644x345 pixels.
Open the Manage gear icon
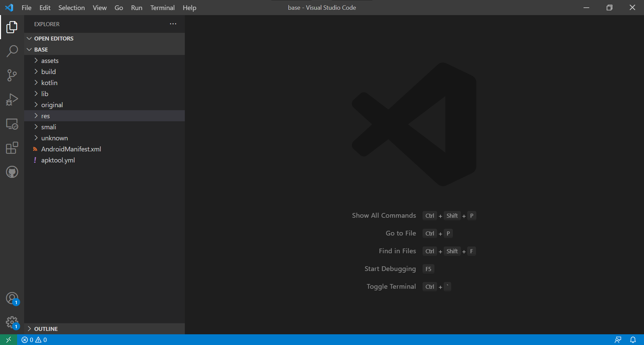12,323
